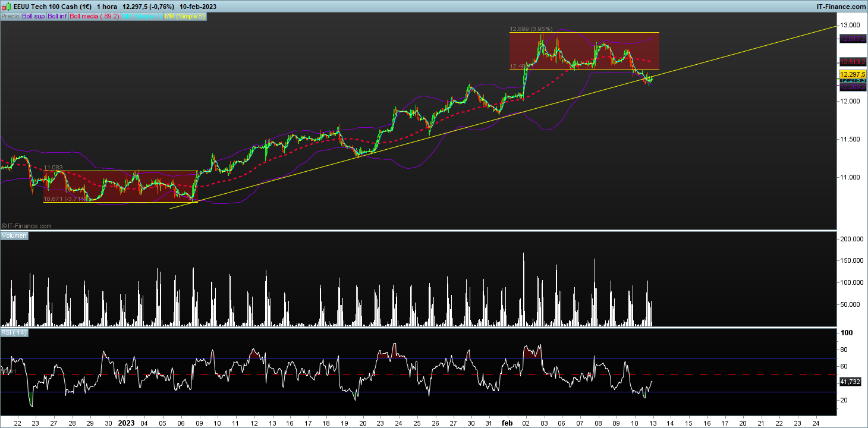Click the 11.500 price axis label
The width and height of the screenshot is (868, 428).
[x=851, y=139]
